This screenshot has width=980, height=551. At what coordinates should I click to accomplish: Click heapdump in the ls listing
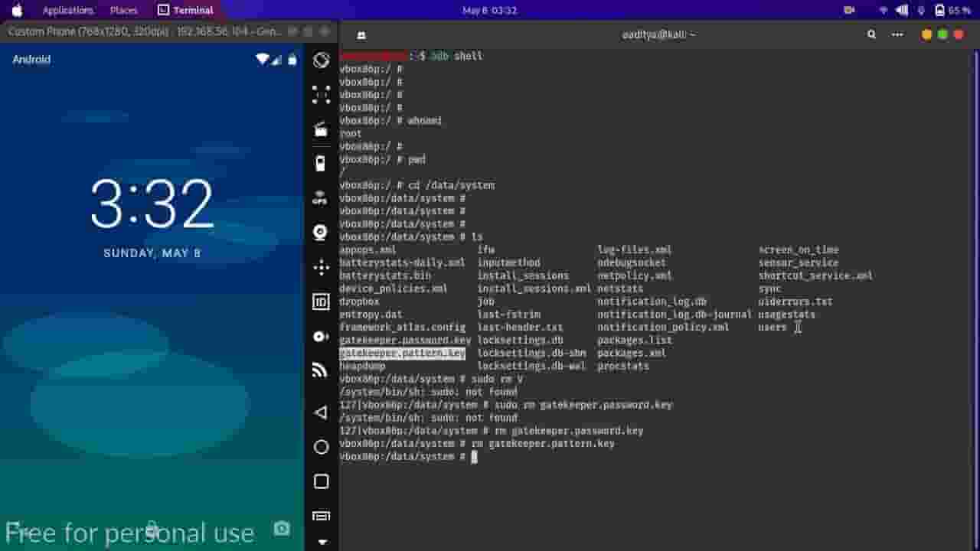[362, 367]
